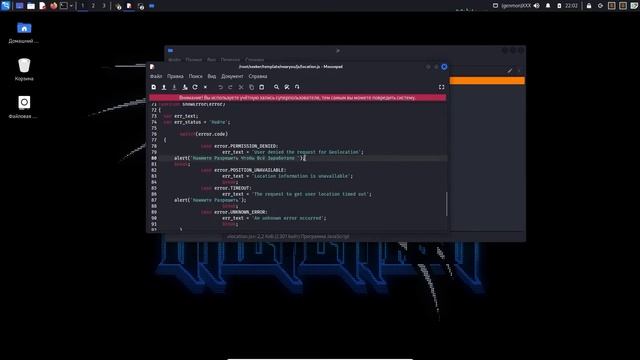Open the Kali applications menu icon
The height and width of the screenshot is (360, 640).
pos(5,6)
